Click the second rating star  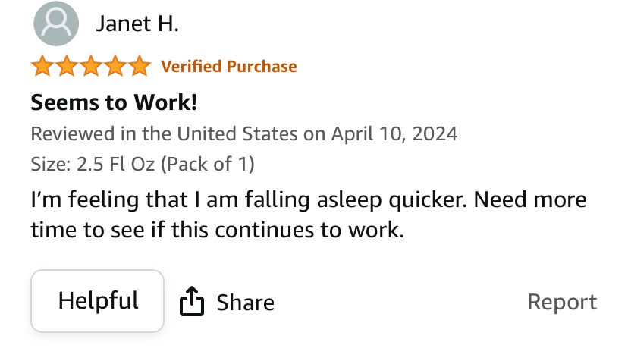click(67, 67)
